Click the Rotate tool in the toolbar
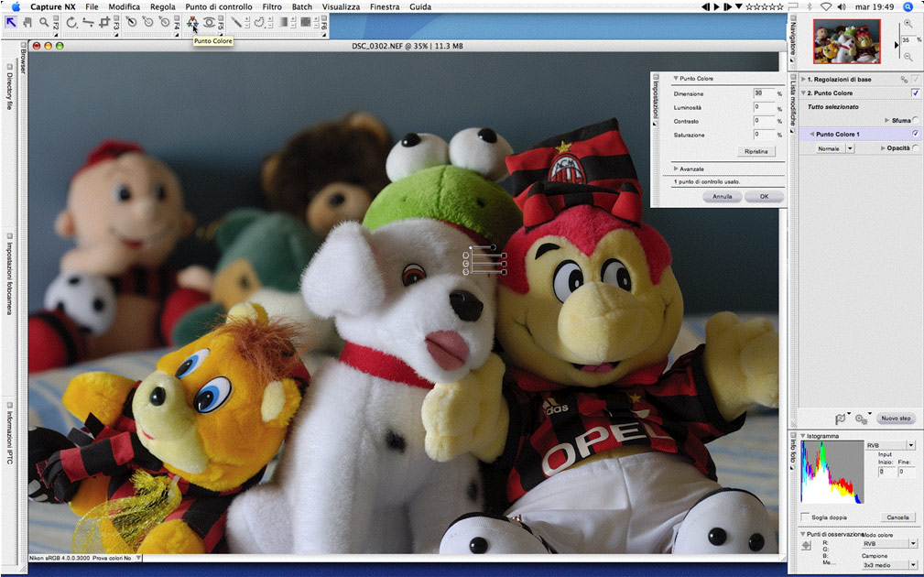 coord(72,23)
